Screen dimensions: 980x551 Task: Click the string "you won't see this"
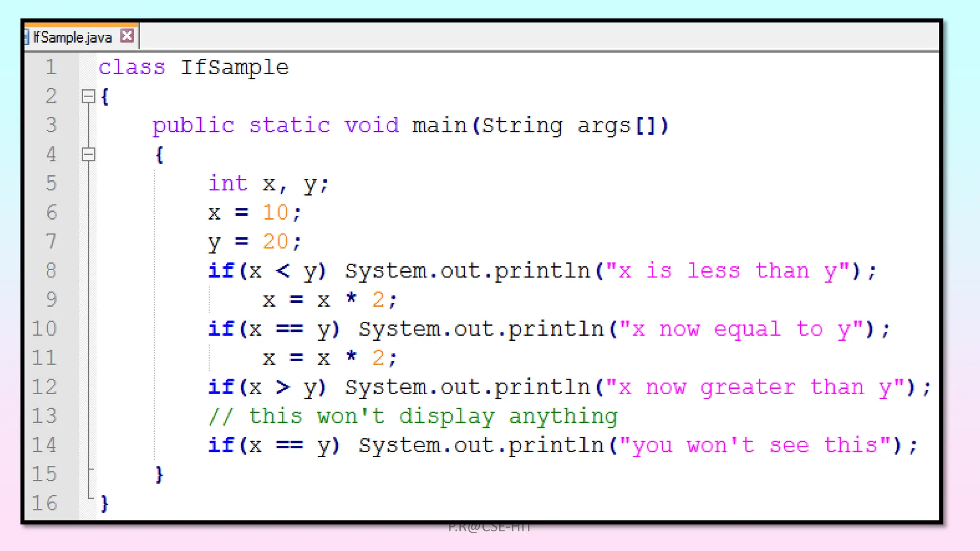755,445
